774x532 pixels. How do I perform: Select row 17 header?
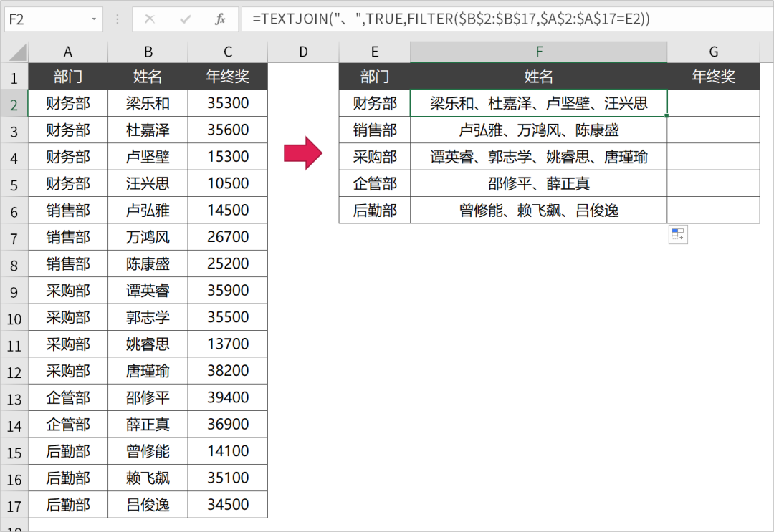pos(14,505)
